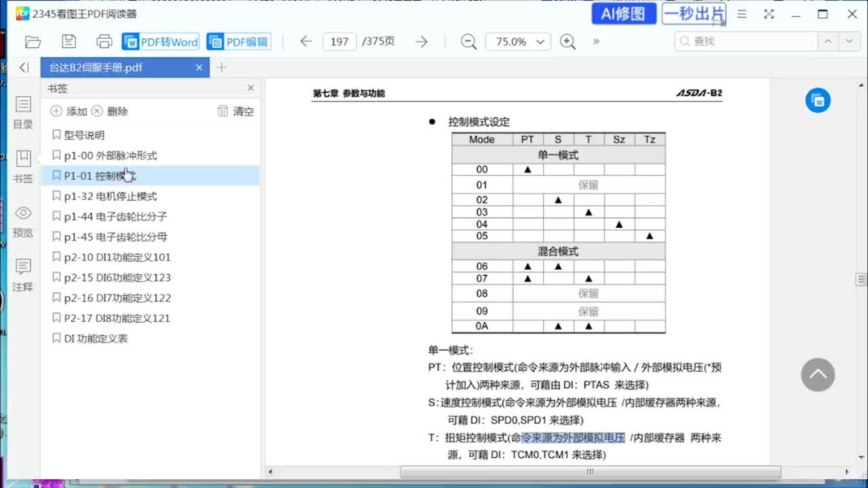Click the 控制模式设定 heading text
The width and height of the screenshot is (868, 488).
pyautogui.click(x=479, y=122)
